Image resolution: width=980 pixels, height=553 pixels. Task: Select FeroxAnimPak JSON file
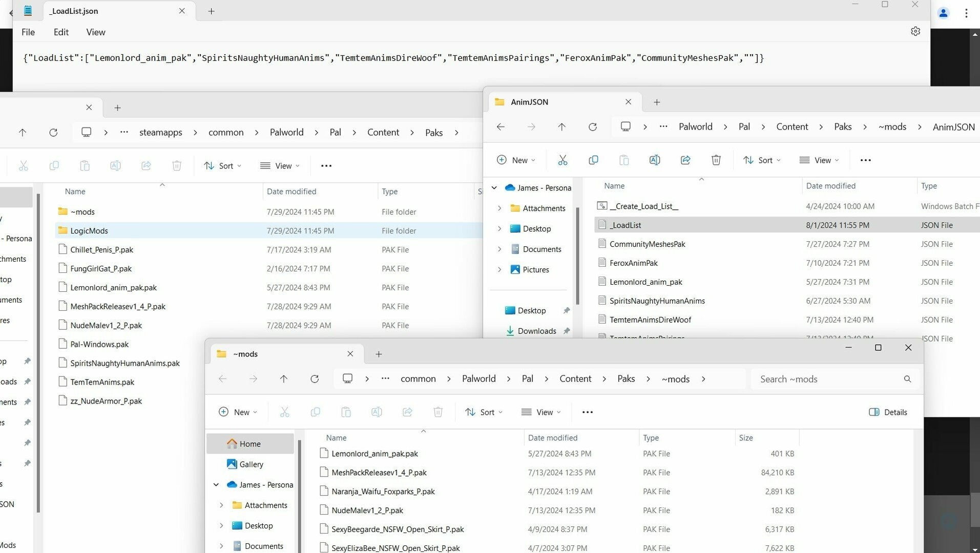click(x=634, y=263)
